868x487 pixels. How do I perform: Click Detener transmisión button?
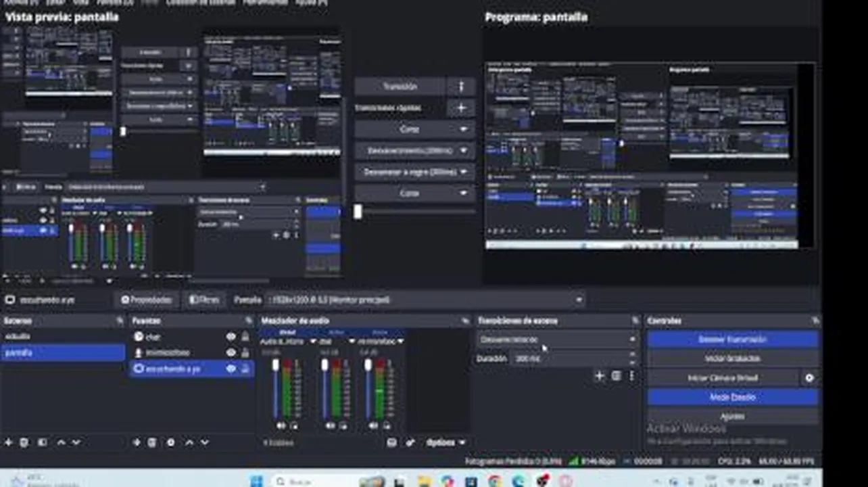(733, 340)
